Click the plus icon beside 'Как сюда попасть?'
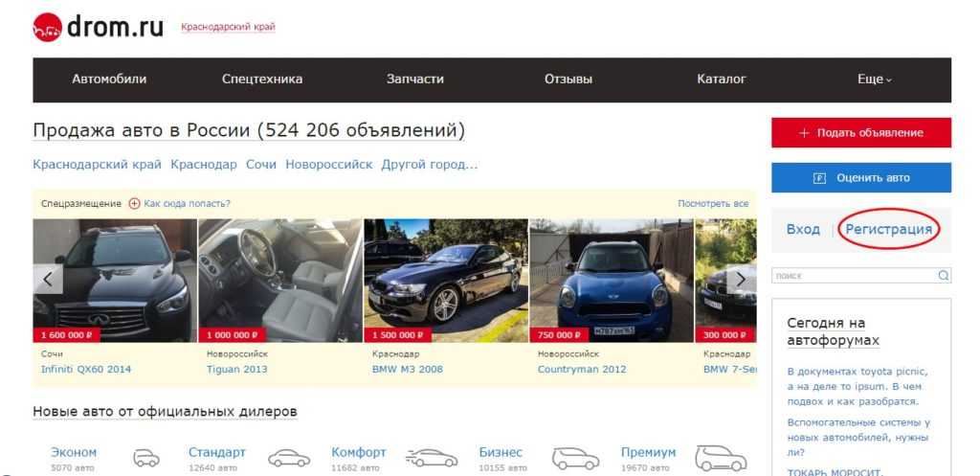 (x=134, y=203)
